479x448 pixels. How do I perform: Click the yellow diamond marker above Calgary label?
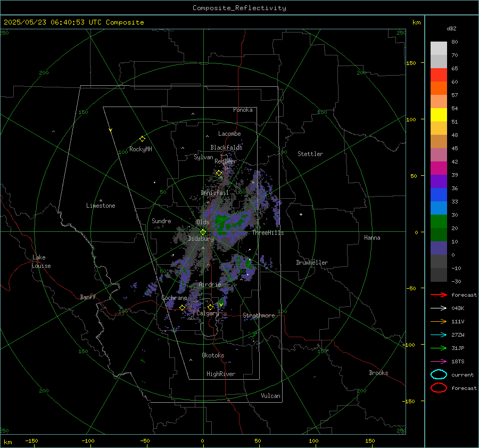pyautogui.click(x=210, y=307)
